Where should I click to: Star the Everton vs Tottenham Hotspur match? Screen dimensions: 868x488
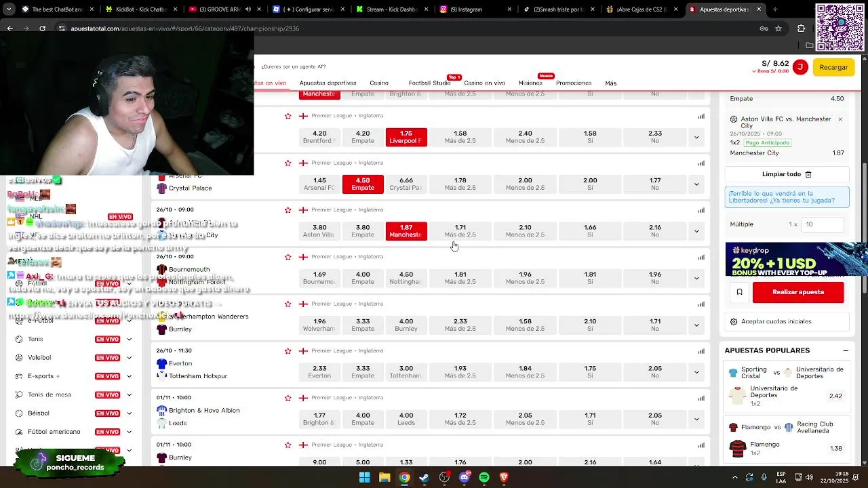point(288,351)
